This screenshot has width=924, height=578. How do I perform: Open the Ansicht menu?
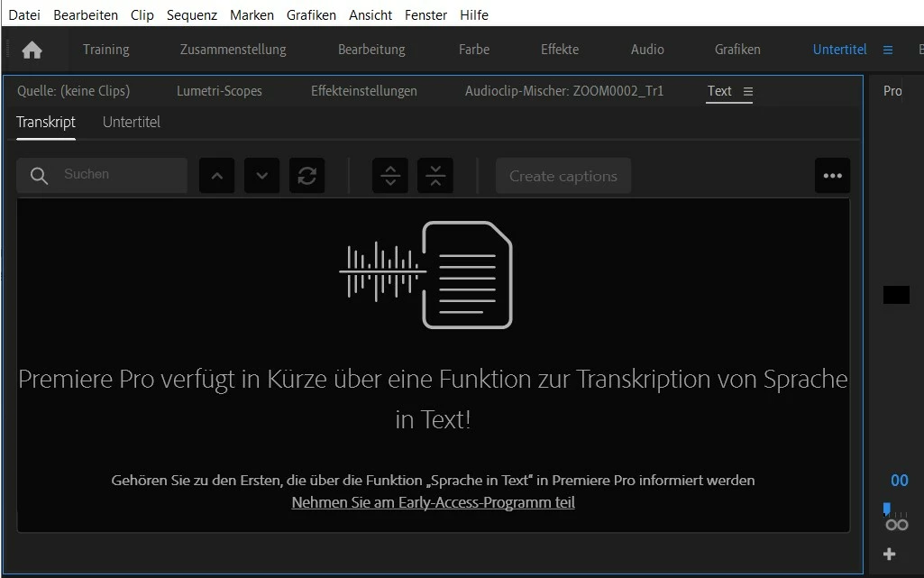pos(371,14)
